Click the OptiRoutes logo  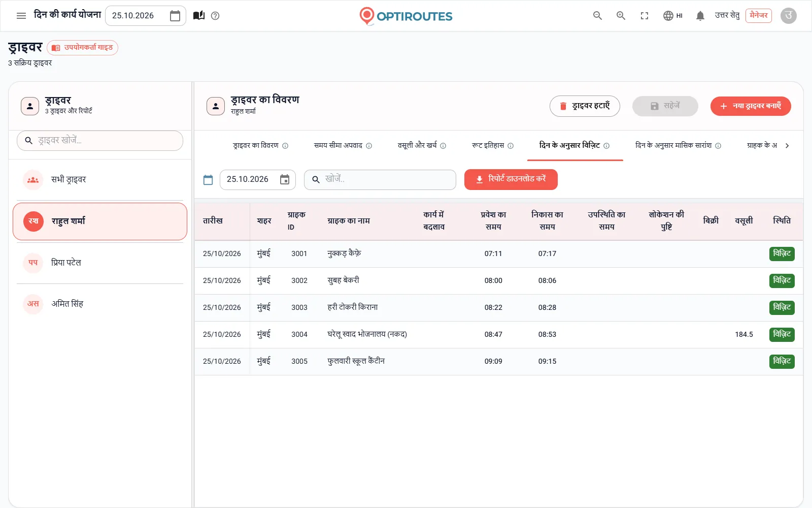pyautogui.click(x=406, y=16)
